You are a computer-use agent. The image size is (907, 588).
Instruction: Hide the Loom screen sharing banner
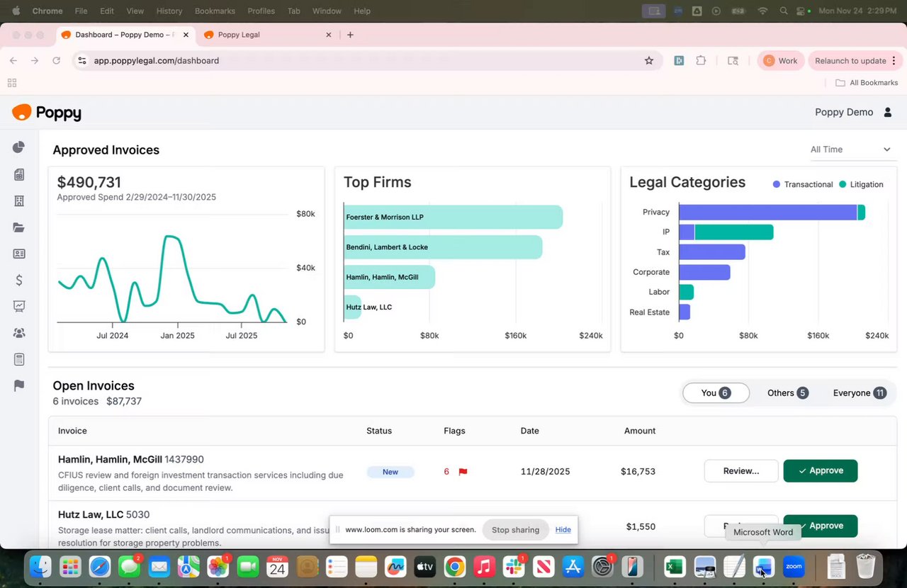coord(563,530)
